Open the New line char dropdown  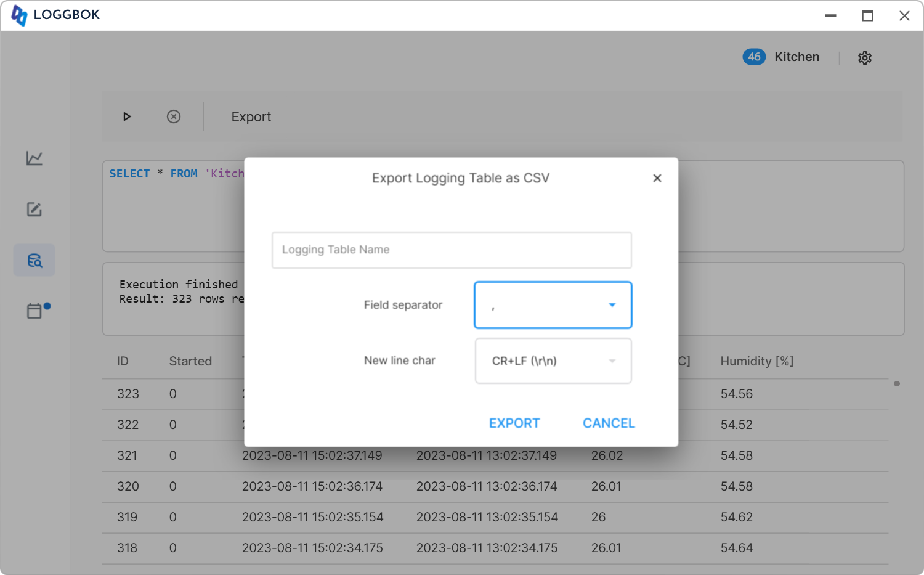[553, 361]
